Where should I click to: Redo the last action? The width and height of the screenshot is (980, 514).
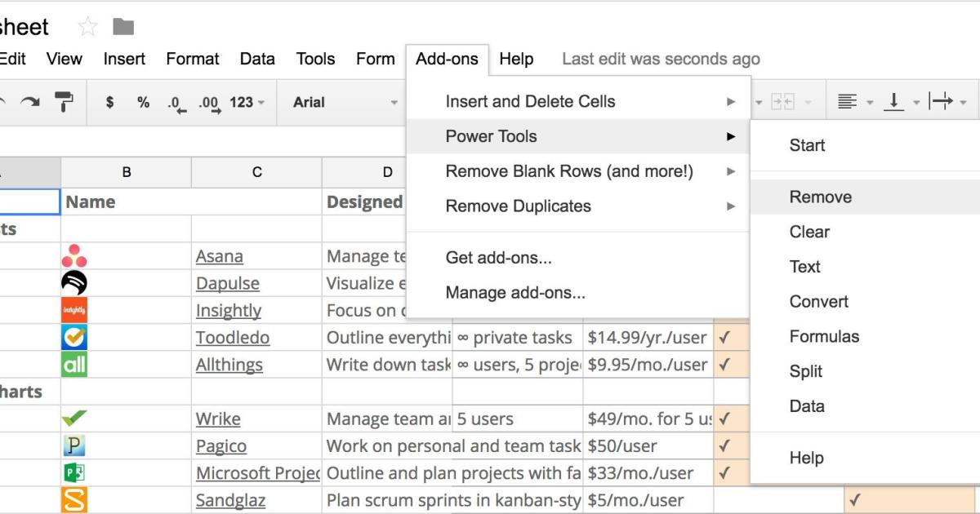[x=30, y=101]
